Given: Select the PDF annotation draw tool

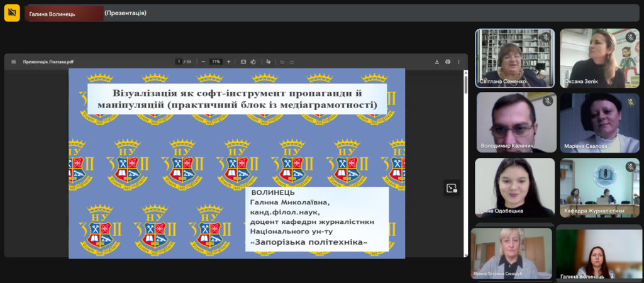Looking at the screenshot, I should coord(269,62).
